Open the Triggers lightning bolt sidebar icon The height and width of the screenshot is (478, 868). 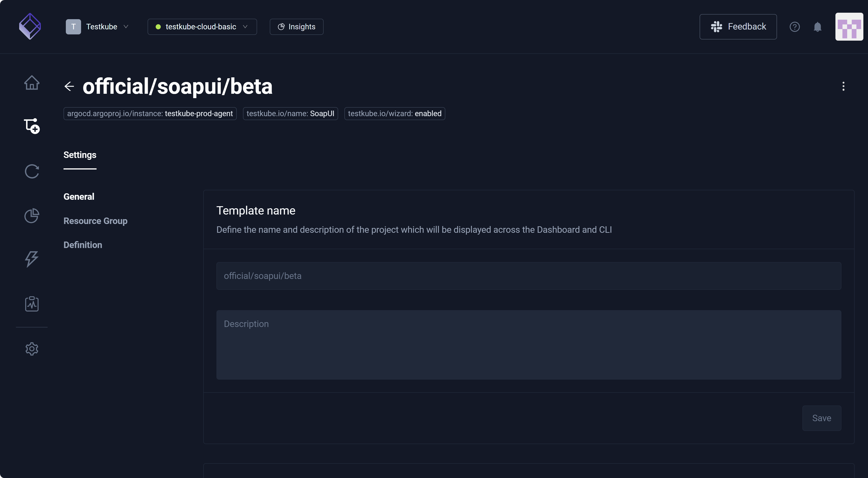click(x=32, y=259)
